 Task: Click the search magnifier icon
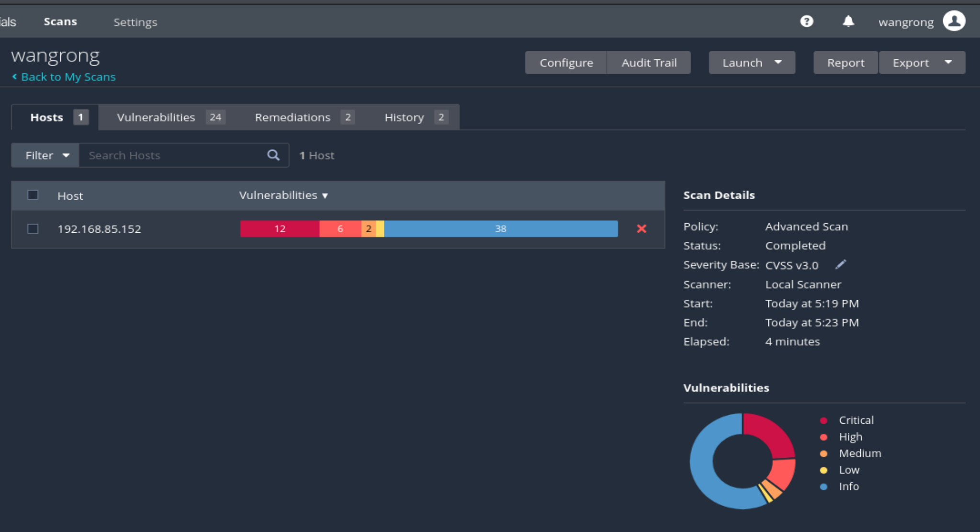coord(273,155)
